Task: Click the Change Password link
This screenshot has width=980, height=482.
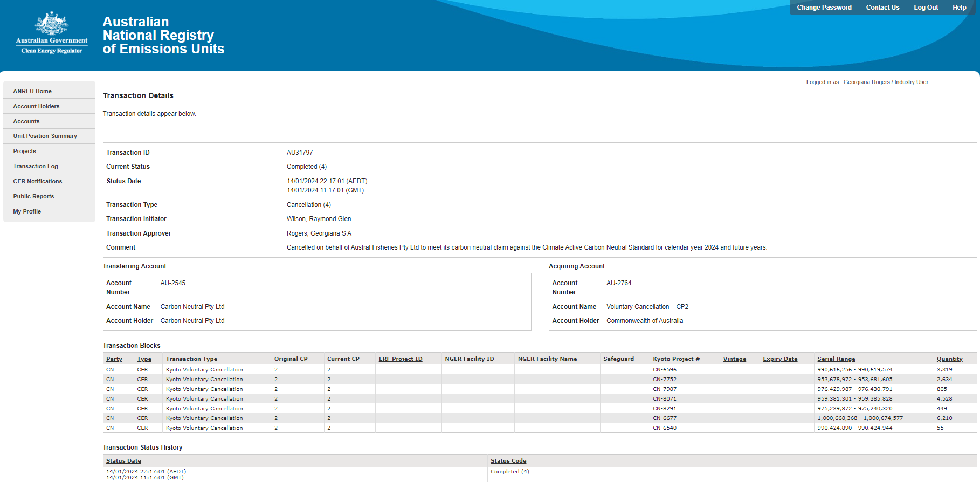Action: pos(824,8)
